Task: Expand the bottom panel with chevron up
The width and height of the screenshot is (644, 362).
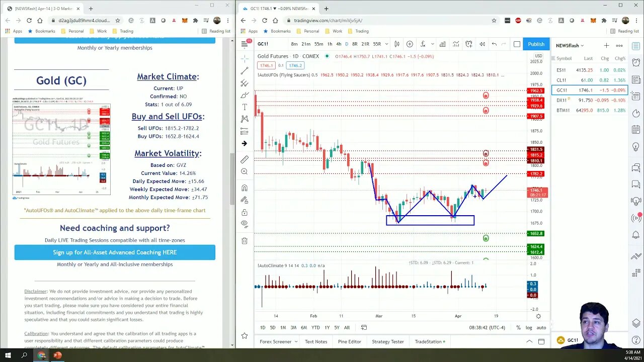Action: click(x=529, y=341)
